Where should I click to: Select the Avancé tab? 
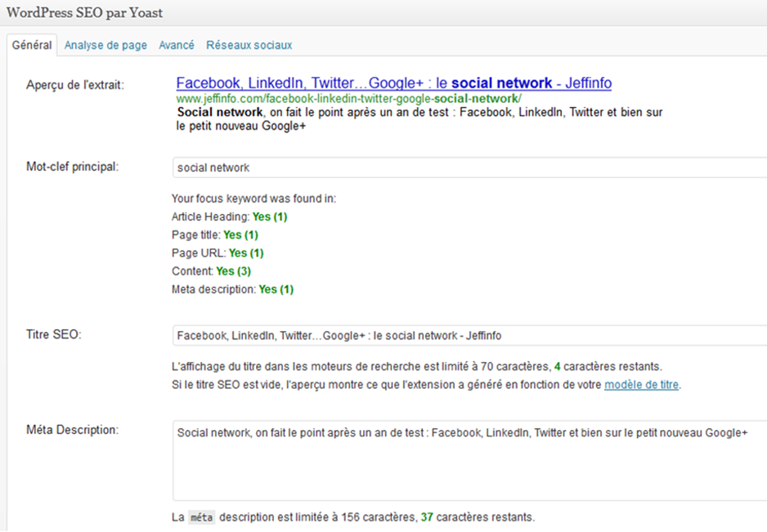pyautogui.click(x=176, y=45)
